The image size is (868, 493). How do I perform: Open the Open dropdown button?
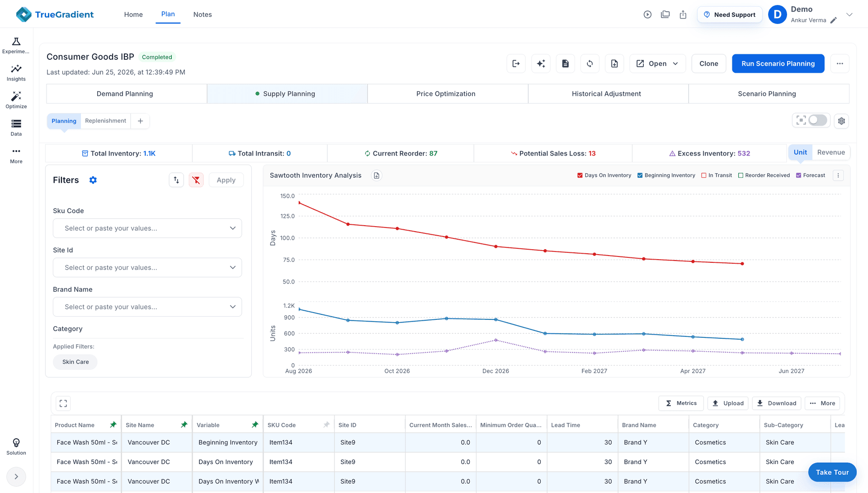pos(657,64)
